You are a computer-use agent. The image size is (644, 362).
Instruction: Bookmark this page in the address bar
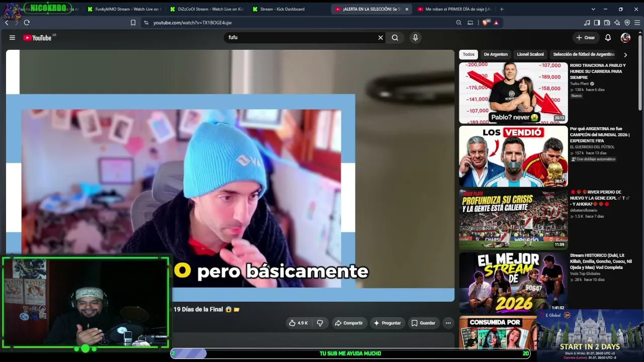[x=133, y=23]
